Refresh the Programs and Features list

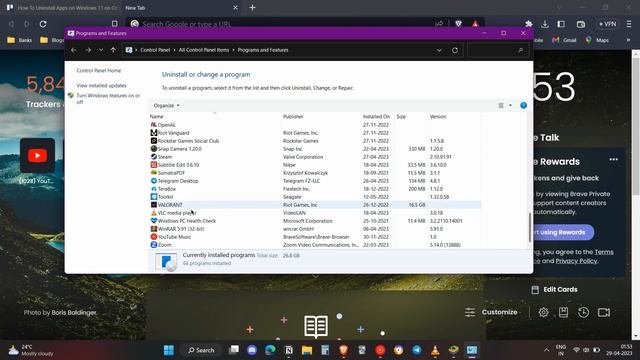[455, 50]
